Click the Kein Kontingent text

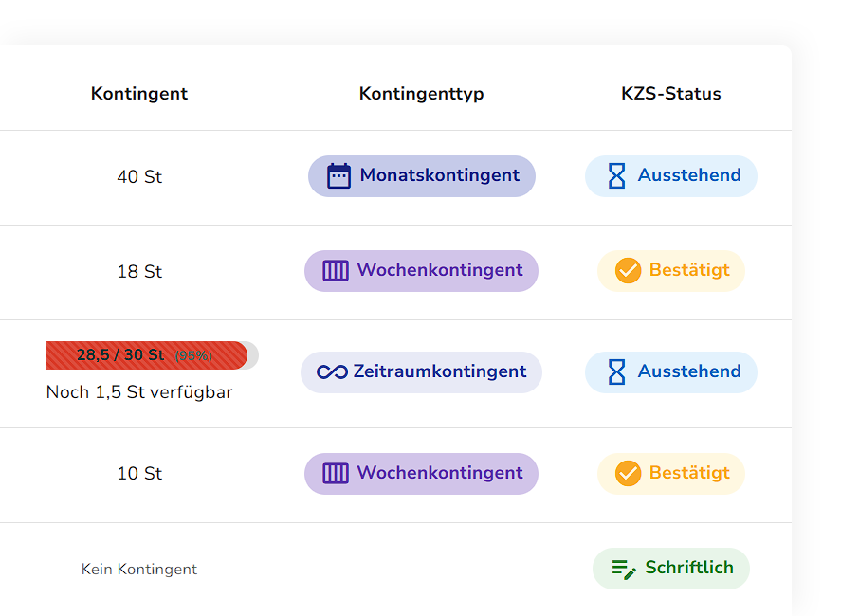[x=139, y=570]
